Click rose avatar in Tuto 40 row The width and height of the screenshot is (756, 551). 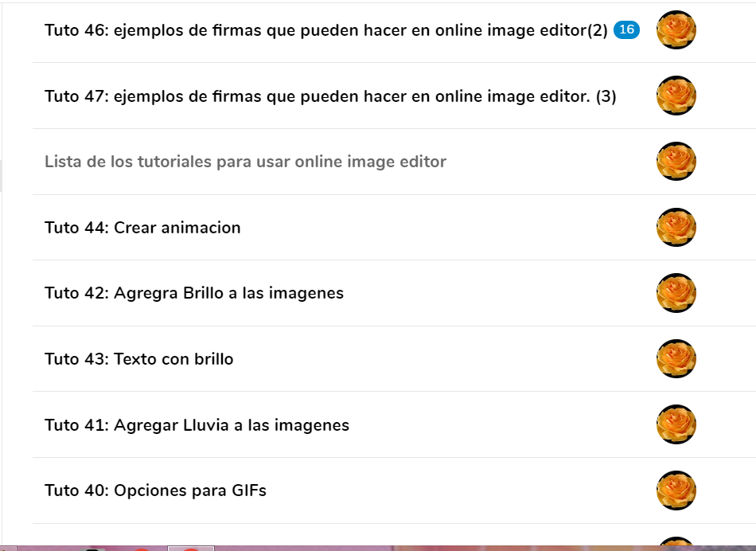click(676, 490)
